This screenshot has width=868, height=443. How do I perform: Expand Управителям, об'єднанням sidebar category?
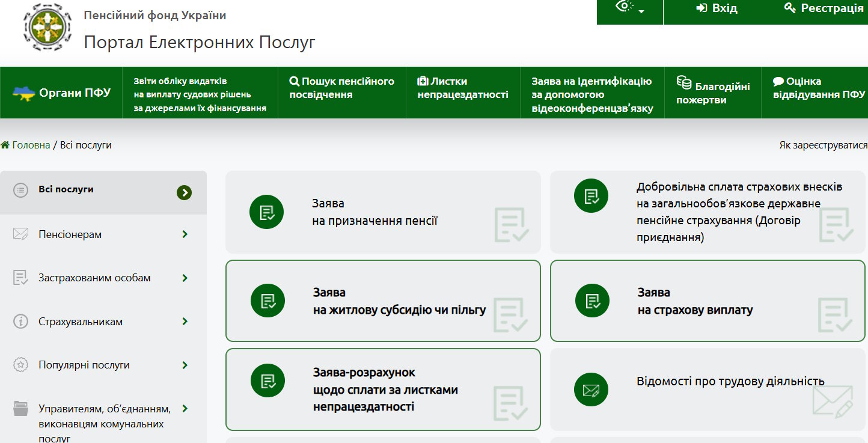pos(185,409)
